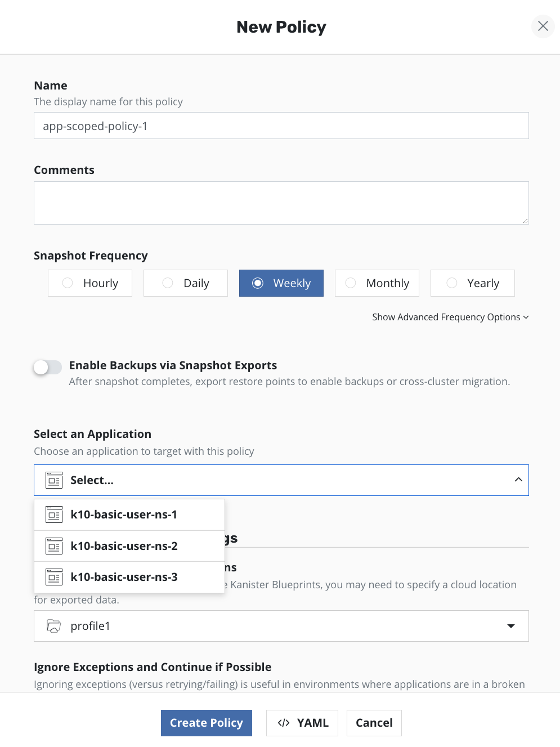The height and width of the screenshot is (747, 560).
Task: Choose k10-basic-user-ns-3 application option
Action: coord(124,577)
